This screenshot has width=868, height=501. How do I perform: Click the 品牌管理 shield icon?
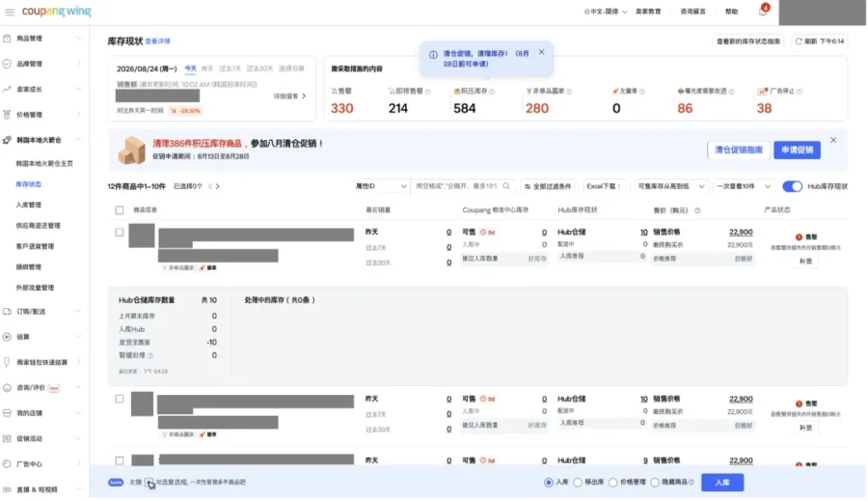(7, 64)
